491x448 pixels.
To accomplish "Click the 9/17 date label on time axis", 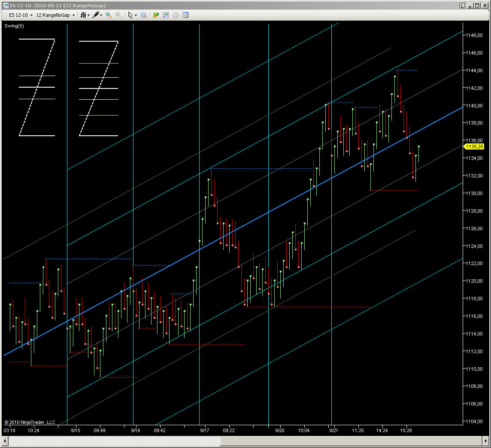I will 204,430.
